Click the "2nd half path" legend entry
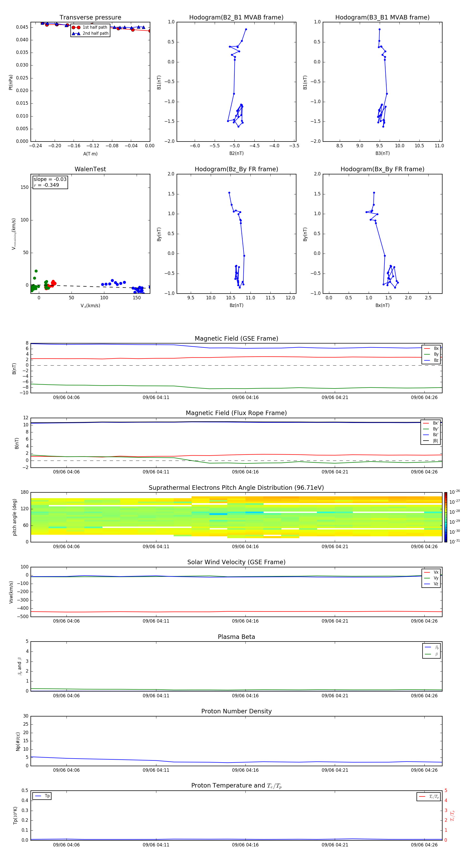 (90, 33)
